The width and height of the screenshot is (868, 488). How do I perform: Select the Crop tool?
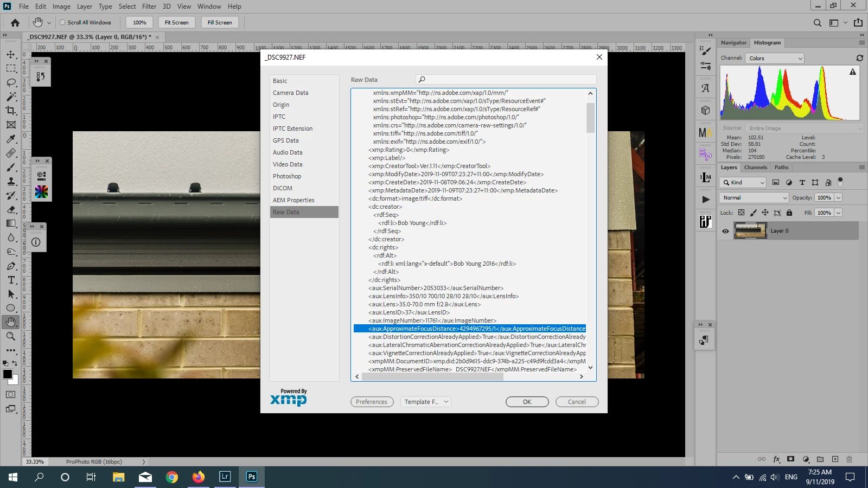(x=11, y=111)
